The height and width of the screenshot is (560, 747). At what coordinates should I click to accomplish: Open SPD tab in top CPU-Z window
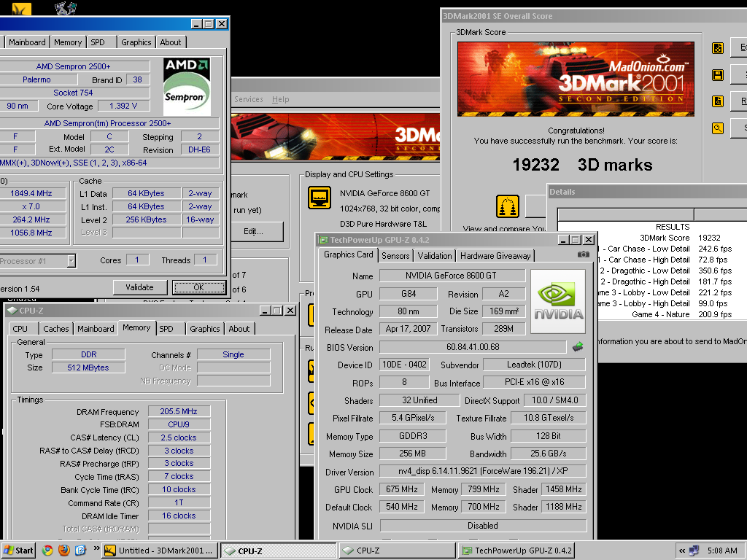[x=98, y=42]
